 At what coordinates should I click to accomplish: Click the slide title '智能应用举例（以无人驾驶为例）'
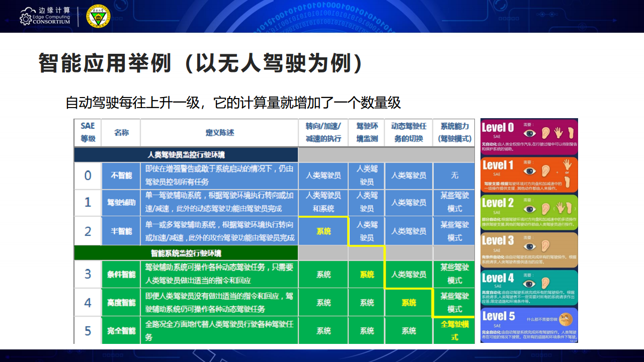coord(201,63)
